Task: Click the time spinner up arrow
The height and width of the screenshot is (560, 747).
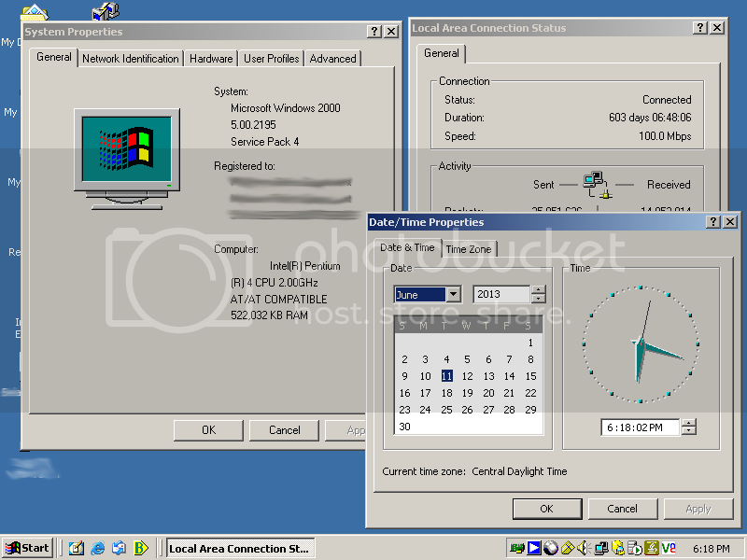Action: pos(689,423)
